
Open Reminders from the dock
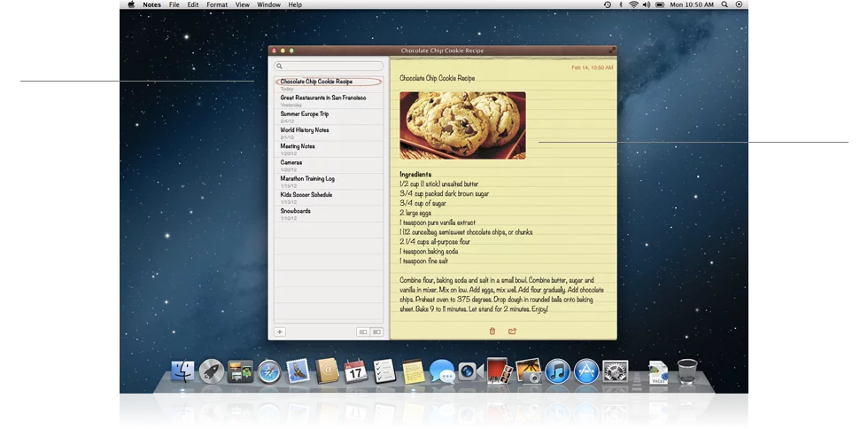pos(384,371)
